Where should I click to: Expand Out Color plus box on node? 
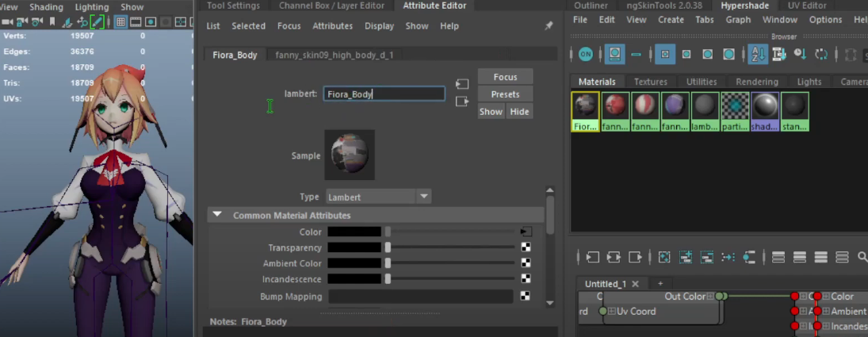[x=710, y=297]
